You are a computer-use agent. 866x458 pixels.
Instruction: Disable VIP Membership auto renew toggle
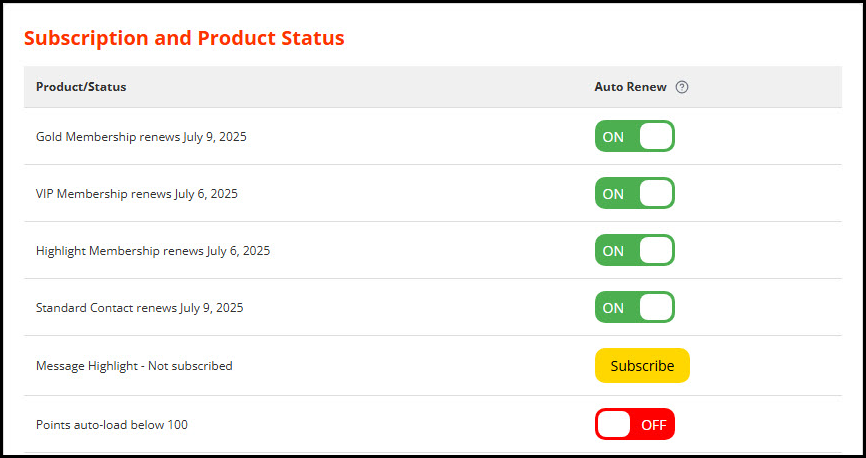(x=635, y=193)
